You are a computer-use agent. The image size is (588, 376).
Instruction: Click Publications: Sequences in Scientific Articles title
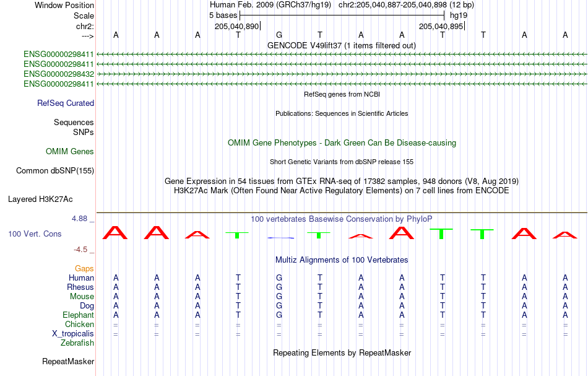coord(342,113)
